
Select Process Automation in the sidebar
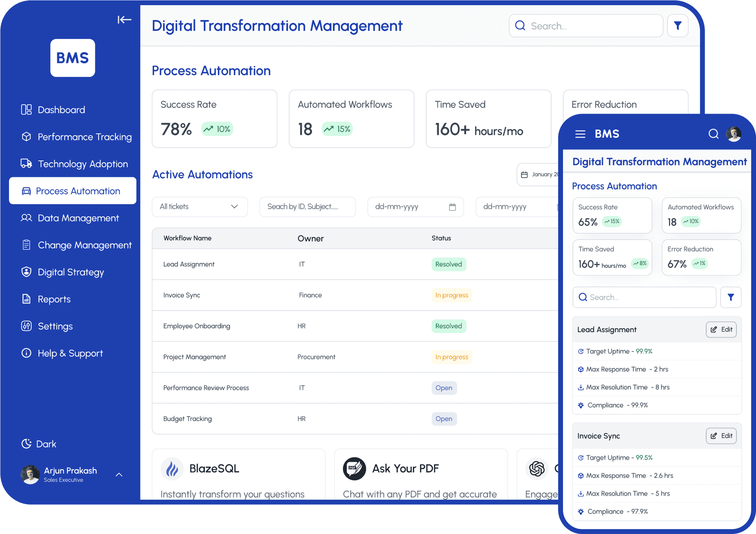pos(78,191)
